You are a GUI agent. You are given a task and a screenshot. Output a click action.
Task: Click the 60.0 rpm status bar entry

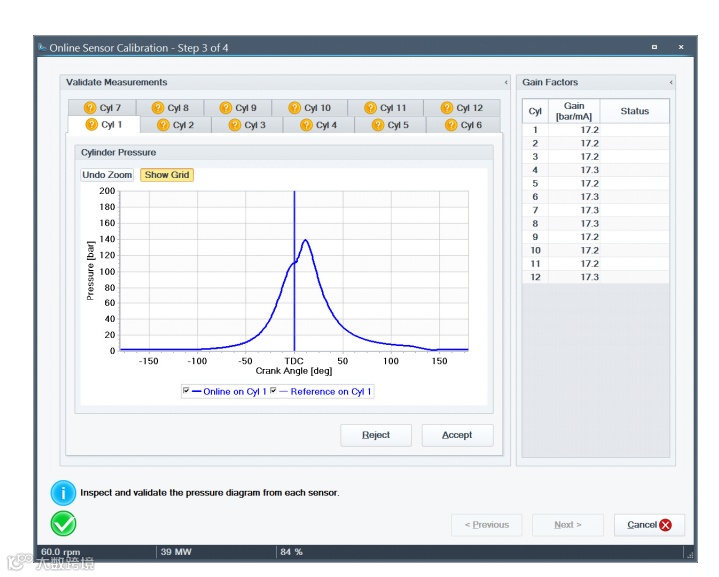[61, 552]
